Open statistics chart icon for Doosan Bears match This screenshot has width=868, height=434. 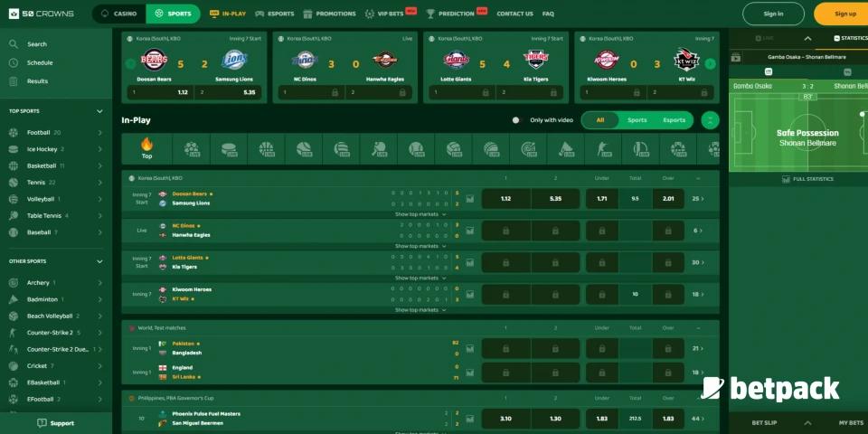point(470,199)
